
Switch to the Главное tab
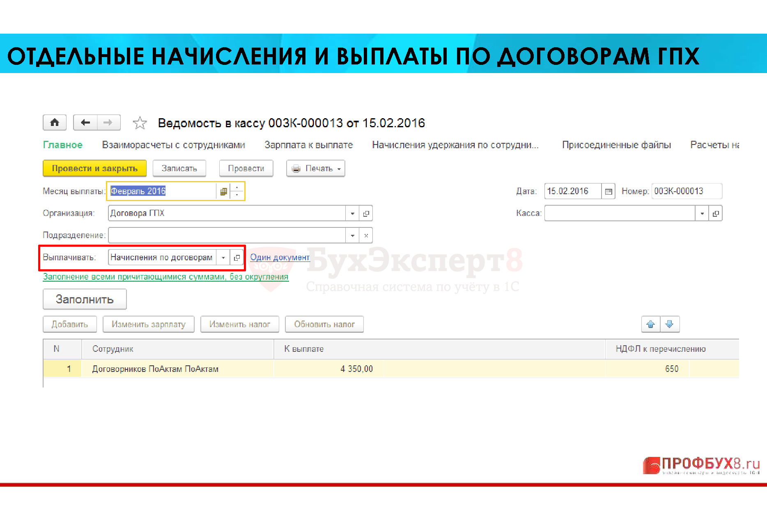63,145
